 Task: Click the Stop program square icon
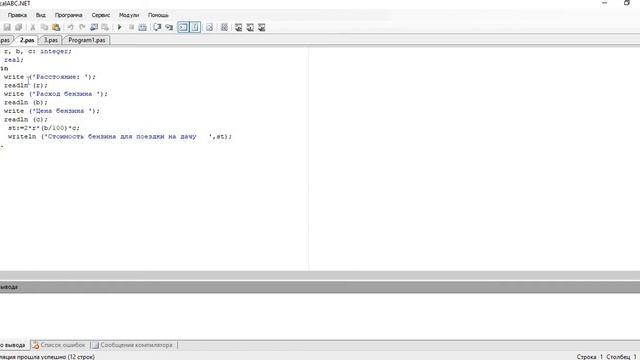pyautogui.click(x=131, y=27)
